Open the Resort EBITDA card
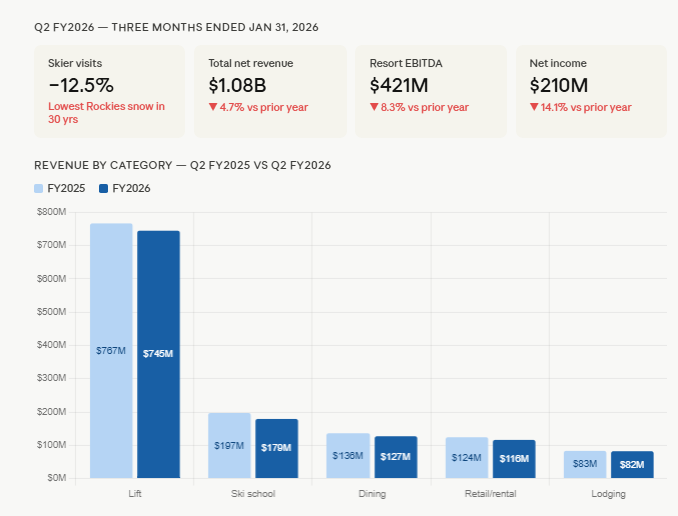 (x=431, y=91)
